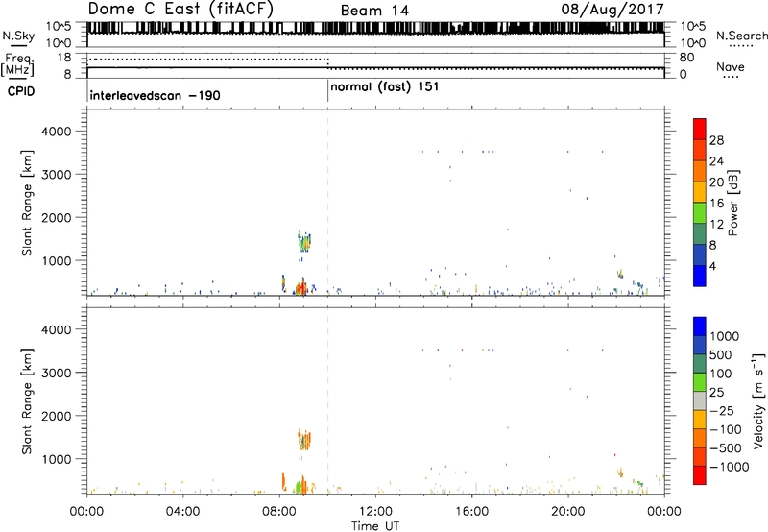Click 'Slant Range [km]' label of power plot

(x=27, y=203)
